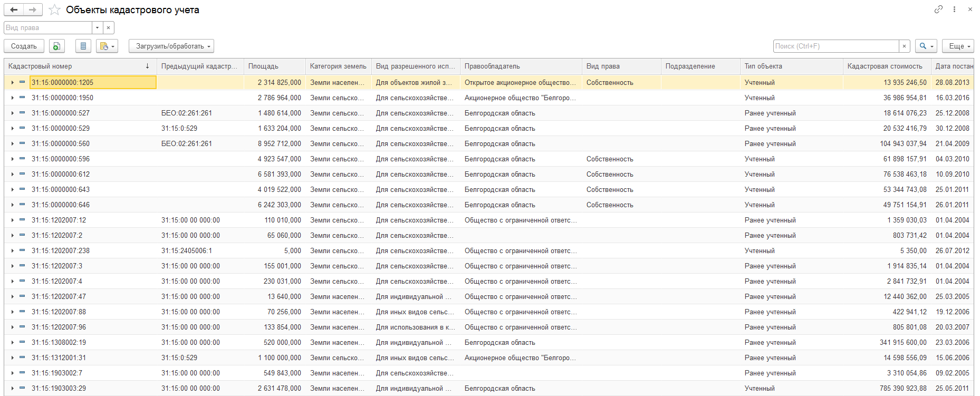Click the Создать button
The width and height of the screenshot is (980, 396).
pyautogui.click(x=24, y=46)
